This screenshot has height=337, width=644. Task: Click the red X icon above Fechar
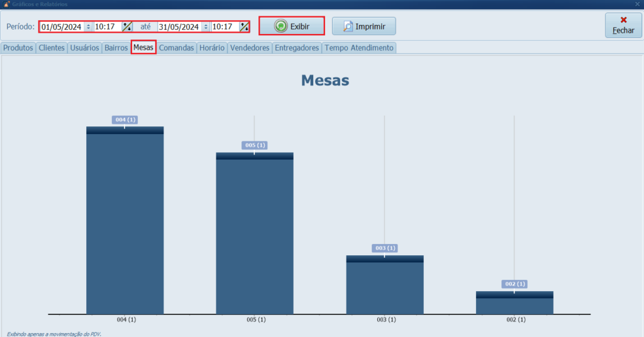[623, 19]
